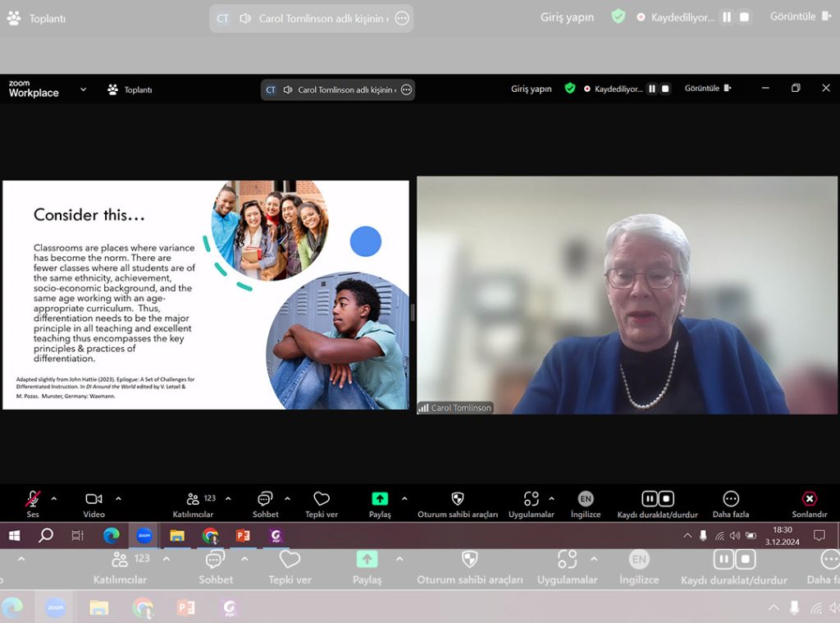Open Sohbet chat in main Zoom toolbar

coord(265,504)
